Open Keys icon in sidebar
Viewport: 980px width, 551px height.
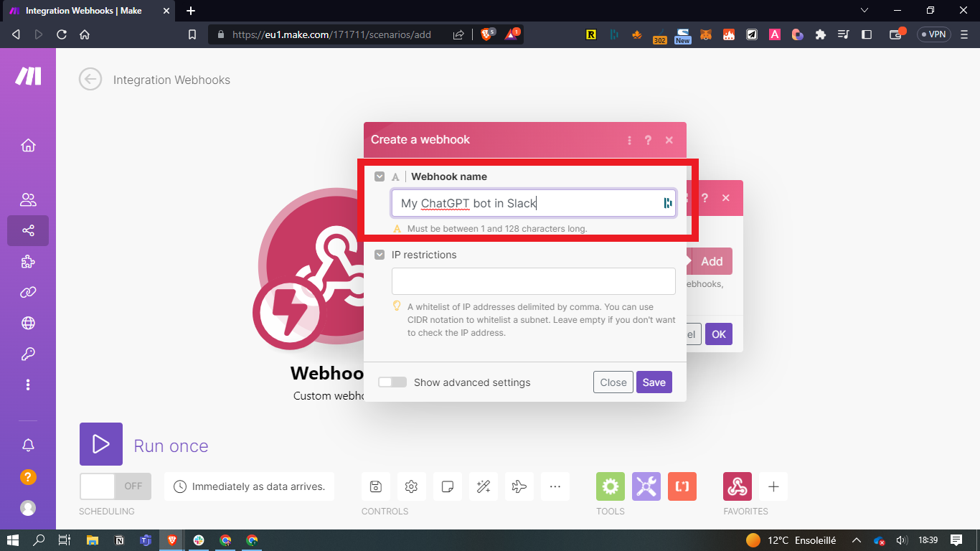(x=28, y=354)
